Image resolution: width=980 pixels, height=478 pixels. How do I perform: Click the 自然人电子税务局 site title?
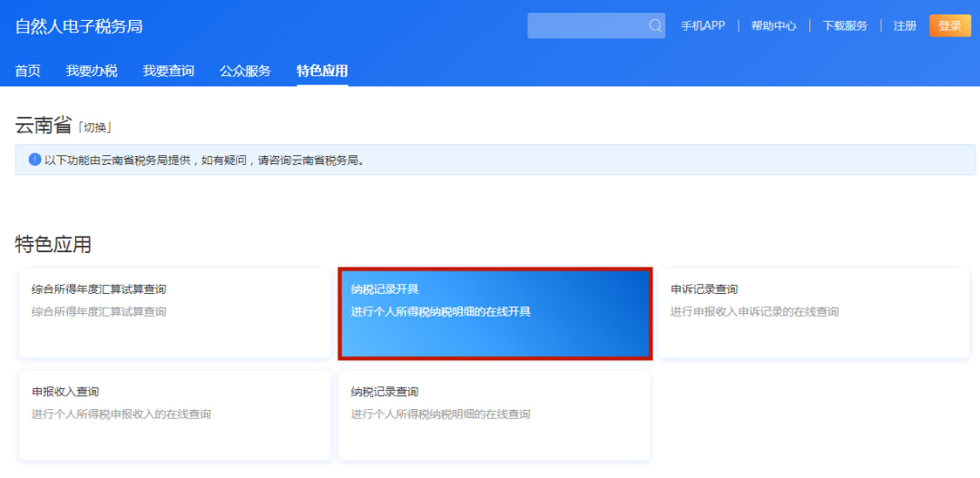[x=79, y=26]
